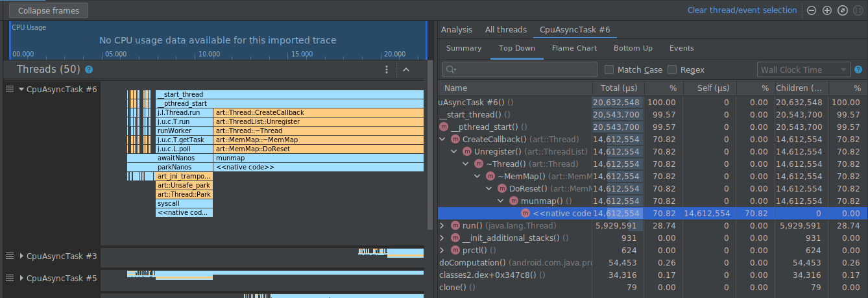This screenshot has width=868, height=298.
Task: Collapse the CreateCallback() tree node
Action: point(442,139)
